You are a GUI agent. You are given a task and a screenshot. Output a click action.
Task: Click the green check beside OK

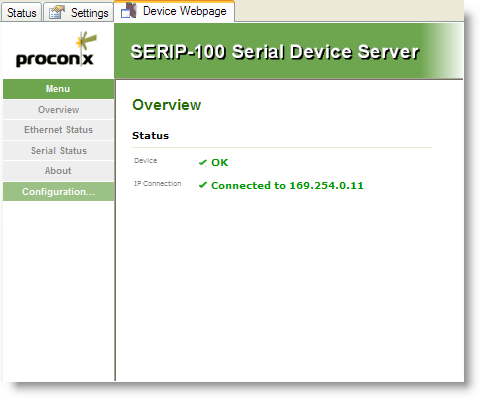point(203,163)
